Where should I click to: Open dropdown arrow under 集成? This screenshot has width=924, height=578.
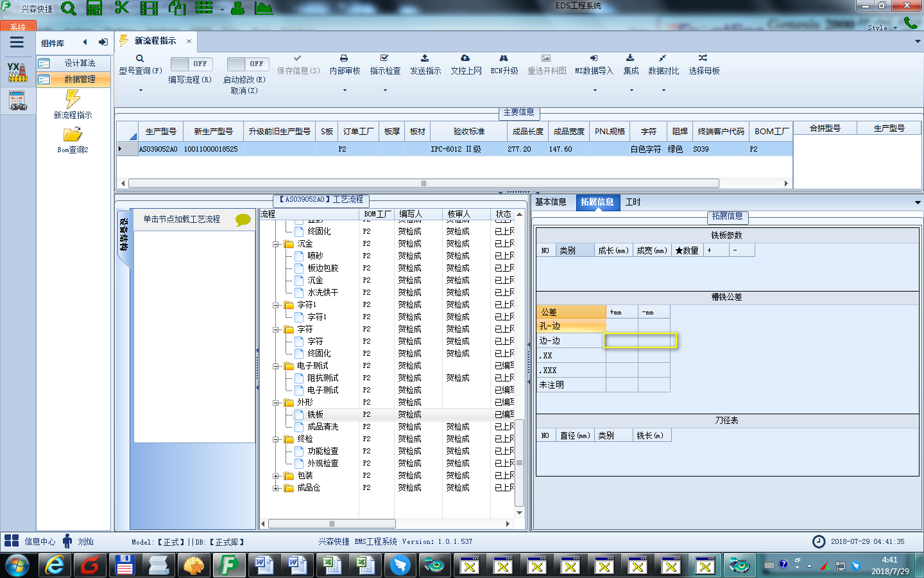(631, 90)
